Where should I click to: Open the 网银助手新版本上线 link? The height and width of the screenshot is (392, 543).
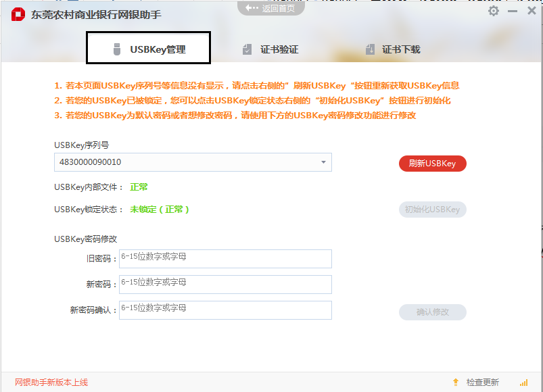coord(51,383)
